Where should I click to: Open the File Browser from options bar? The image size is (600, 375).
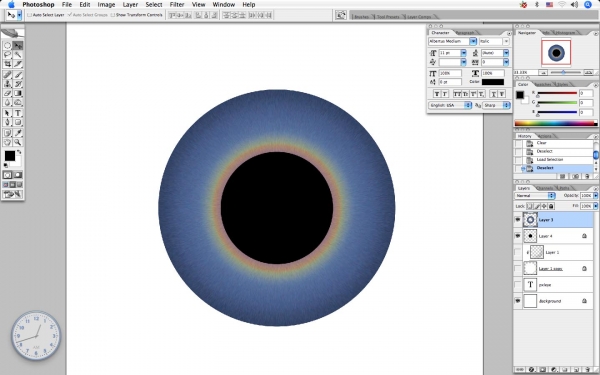tap(341, 15)
